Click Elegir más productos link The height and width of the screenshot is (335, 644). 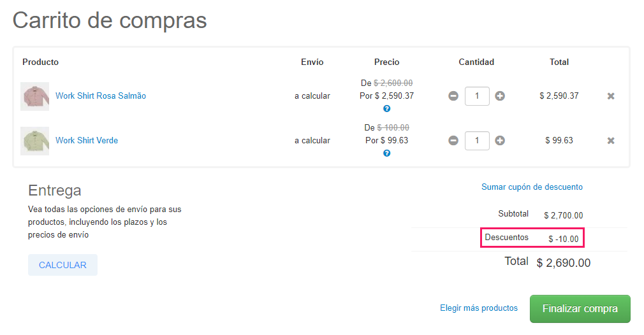pos(479,308)
